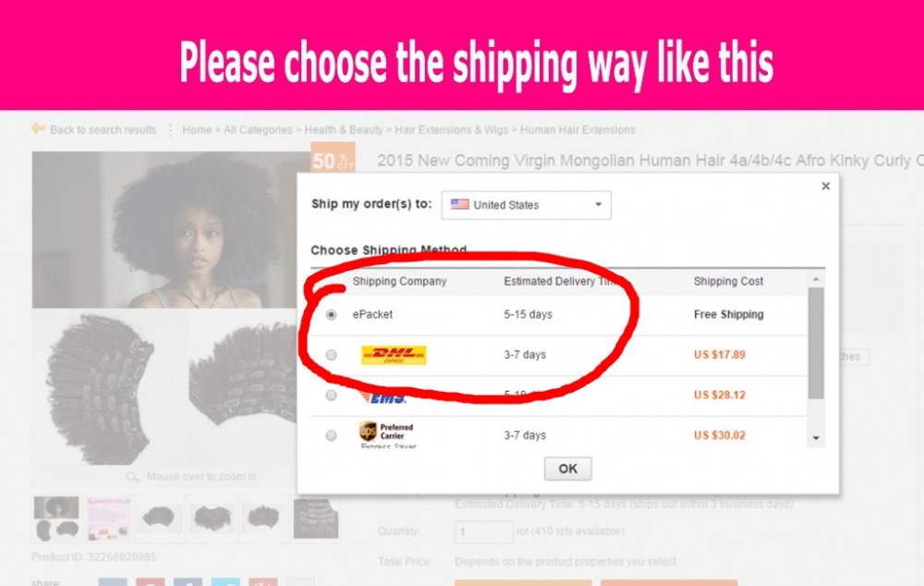Click the Quantity input field
Image resolution: width=924 pixels, height=586 pixels.
tap(484, 531)
